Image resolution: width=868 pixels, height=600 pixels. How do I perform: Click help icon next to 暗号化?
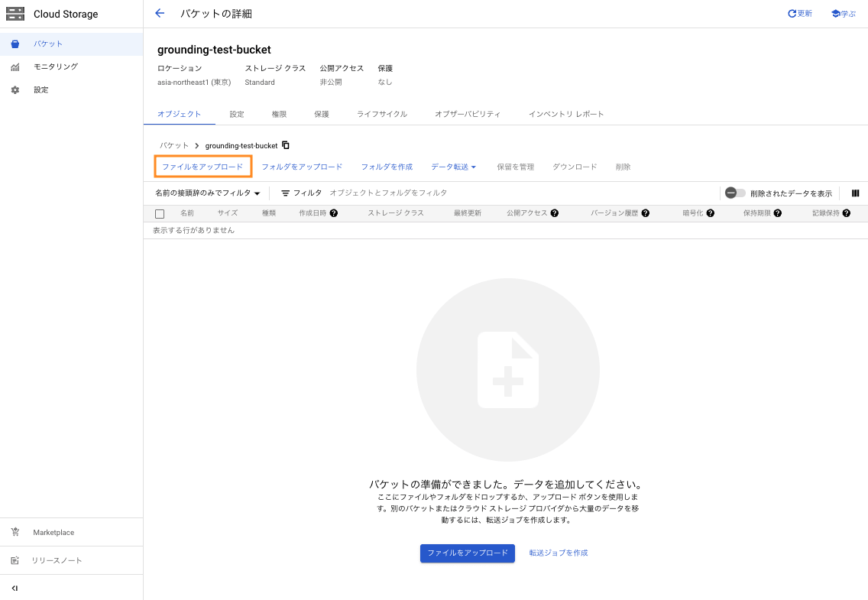pyautogui.click(x=711, y=213)
